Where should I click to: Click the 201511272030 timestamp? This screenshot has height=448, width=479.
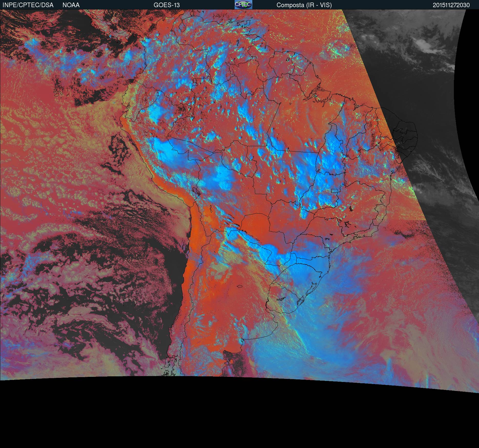[x=451, y=5]
